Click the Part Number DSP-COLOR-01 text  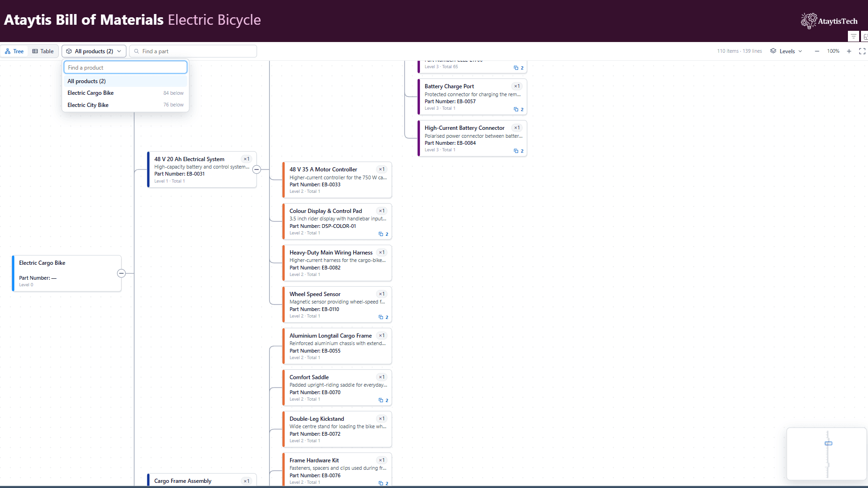[x=322, y=226]
